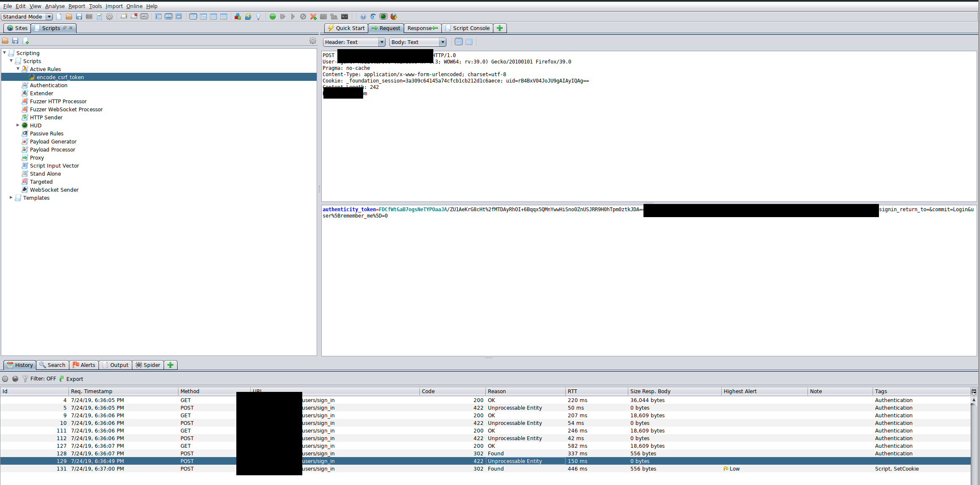Toggle the expand Sites tab layout icon
This screenshot has height=485, width=980.
coord(159,17)
